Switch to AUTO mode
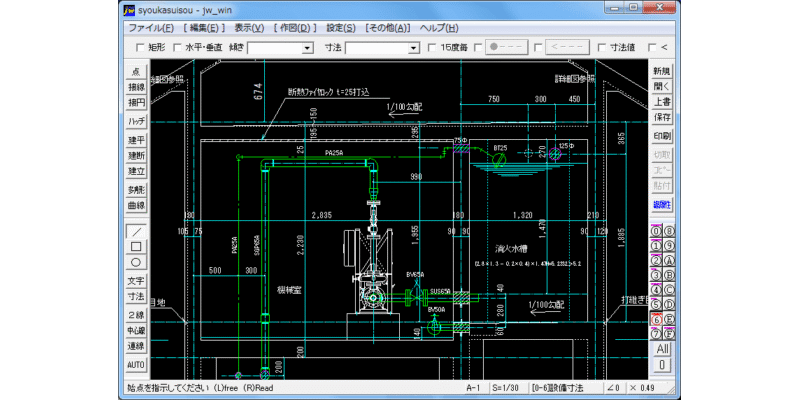Viewport: 800px width, 400px height. (x=136, y=365)
